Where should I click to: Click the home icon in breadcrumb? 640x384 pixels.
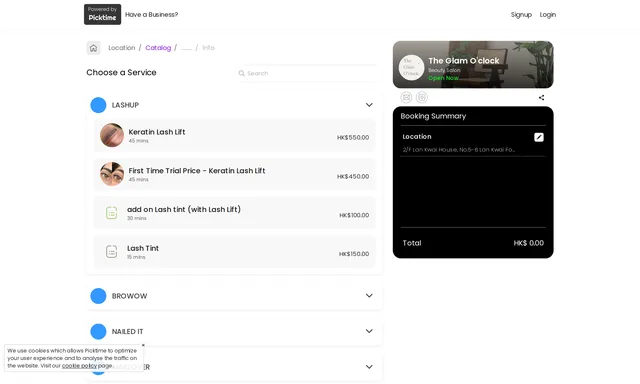[x=93, y=48]
